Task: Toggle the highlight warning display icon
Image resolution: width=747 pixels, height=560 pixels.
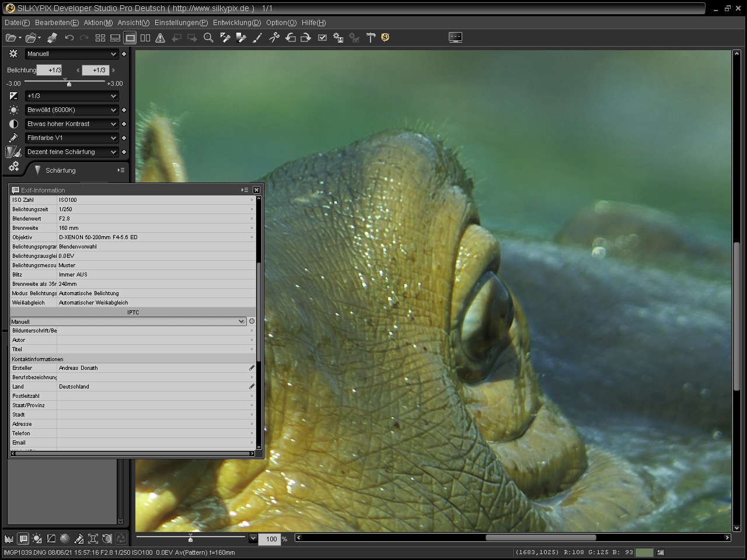Action: click(160, 37)
